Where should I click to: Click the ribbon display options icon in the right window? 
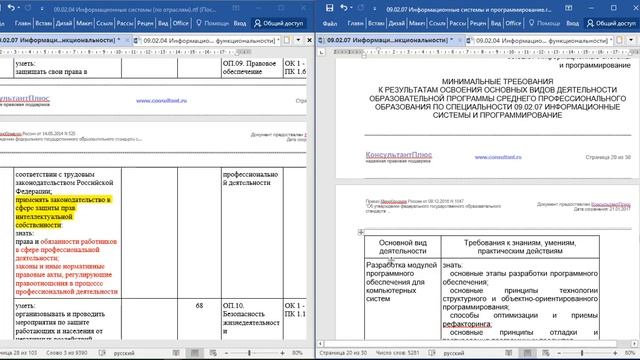(569, 8)
